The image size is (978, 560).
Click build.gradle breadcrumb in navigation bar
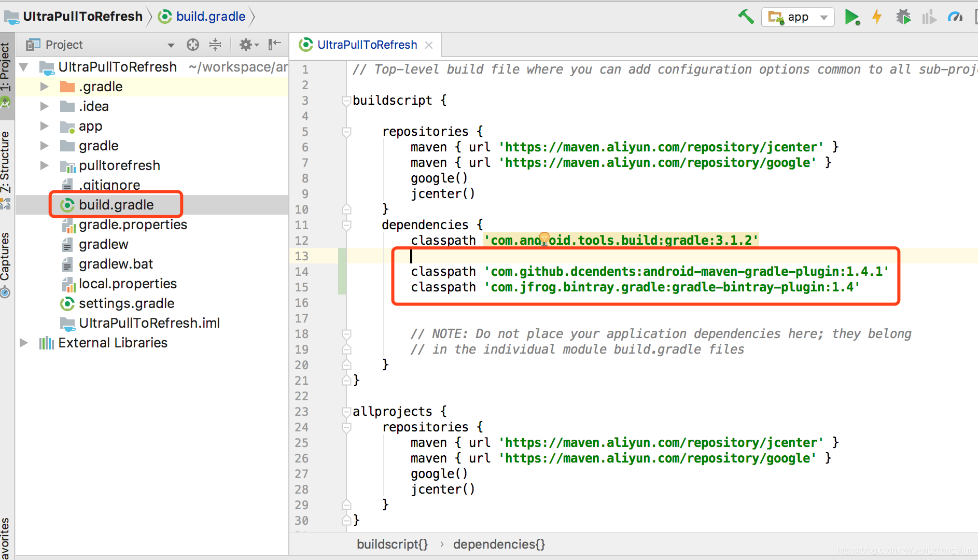[211, 17]
